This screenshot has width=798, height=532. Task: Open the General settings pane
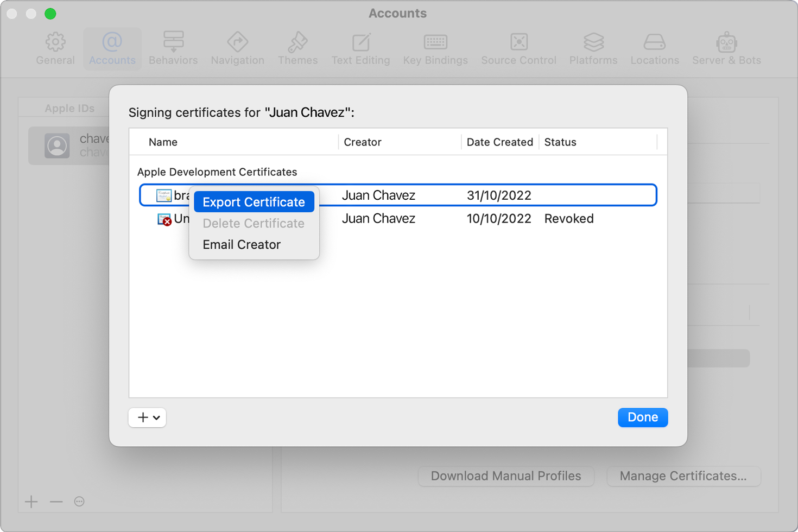tap(55, 48)
